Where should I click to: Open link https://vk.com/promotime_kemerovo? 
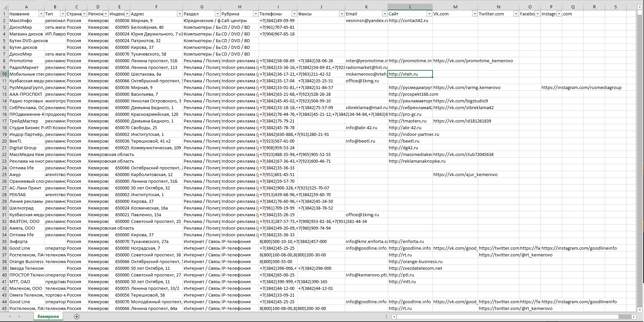(473, 61)
